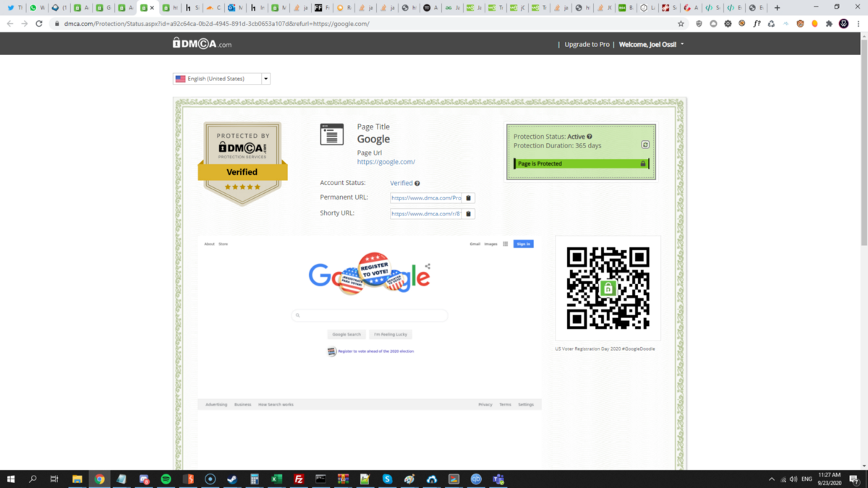Click the Windows taskbar search icon
This screenshot has width=868, height=488.
pos(33,479)
